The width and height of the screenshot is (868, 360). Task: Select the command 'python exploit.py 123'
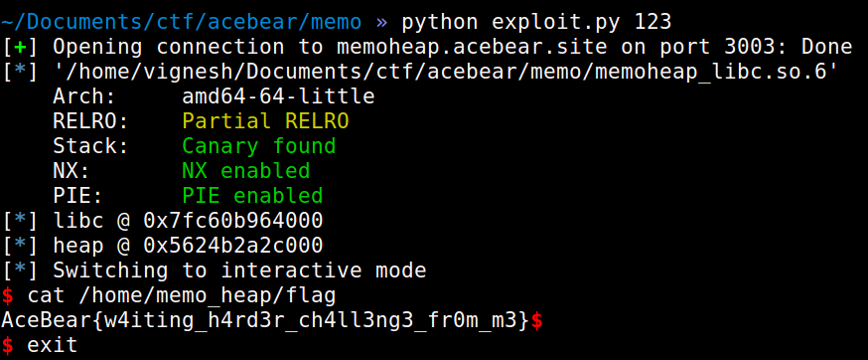click(536, 22)
